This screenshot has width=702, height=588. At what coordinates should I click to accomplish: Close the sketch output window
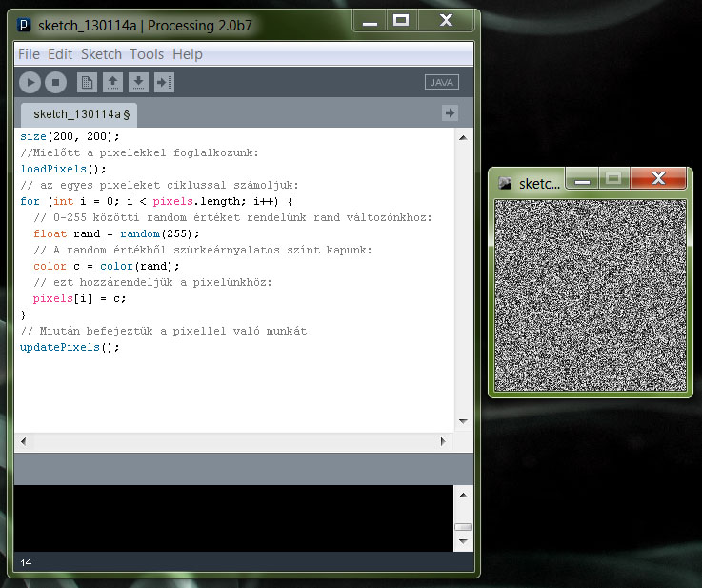point(658,179)
